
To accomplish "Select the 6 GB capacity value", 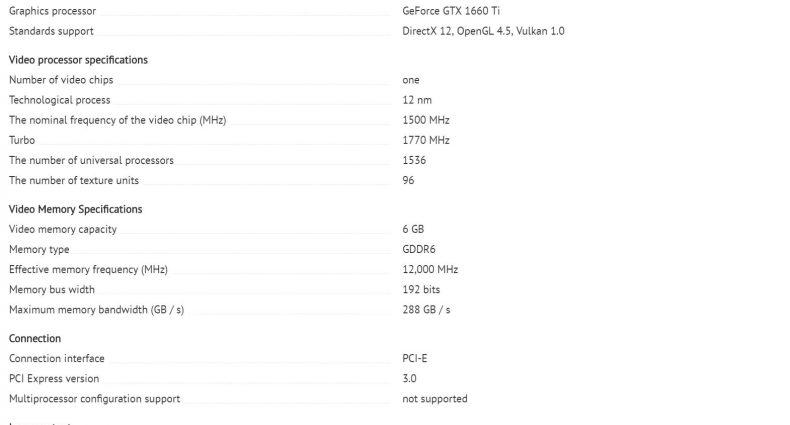I will click(413, 229).
